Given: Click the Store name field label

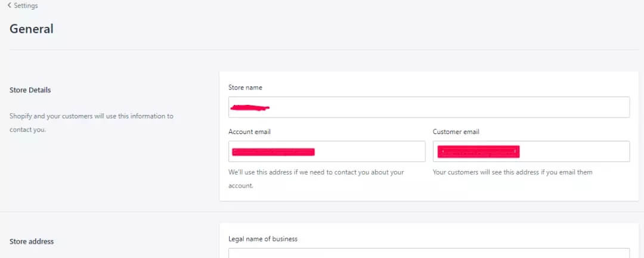Looking at the screenshot, I should 245,88.
